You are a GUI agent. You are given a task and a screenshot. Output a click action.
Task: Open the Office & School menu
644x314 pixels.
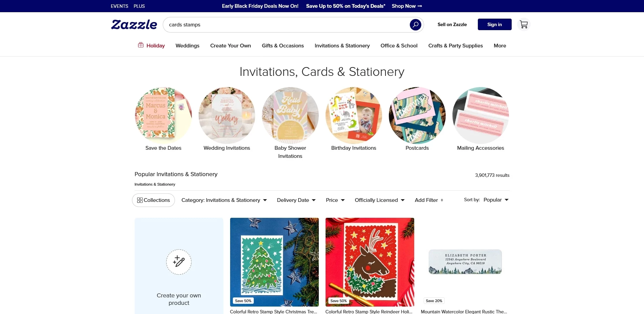coord(399,46)
